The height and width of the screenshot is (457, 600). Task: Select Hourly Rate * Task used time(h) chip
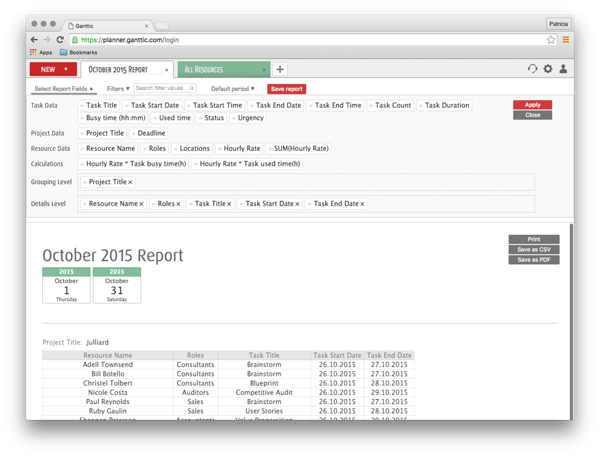pyautogui.click(x=247, y=164)
